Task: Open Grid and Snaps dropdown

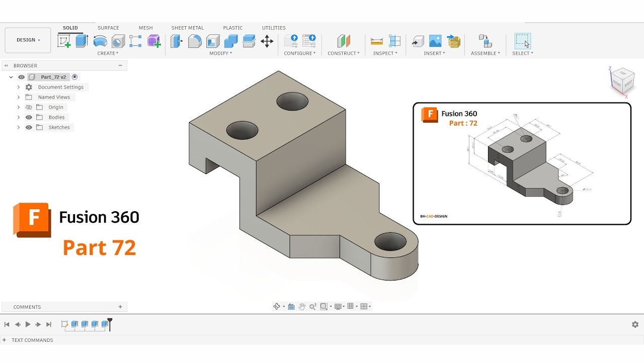Action: (x=353, y=306)
